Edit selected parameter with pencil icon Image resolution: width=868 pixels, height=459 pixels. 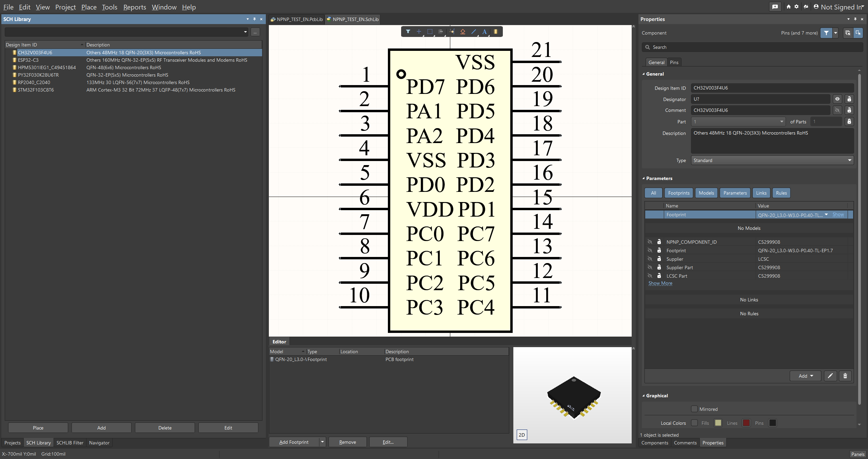(830, 376)
